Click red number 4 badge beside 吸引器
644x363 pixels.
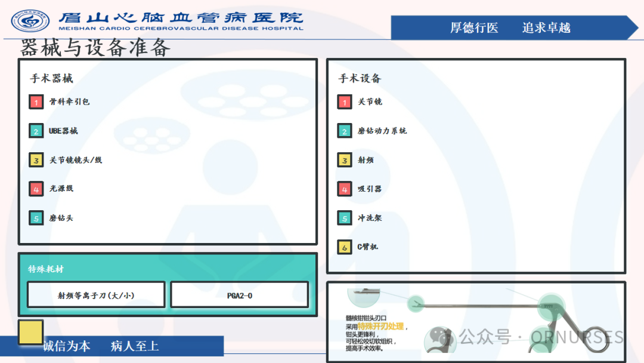(x=345, y=189)
